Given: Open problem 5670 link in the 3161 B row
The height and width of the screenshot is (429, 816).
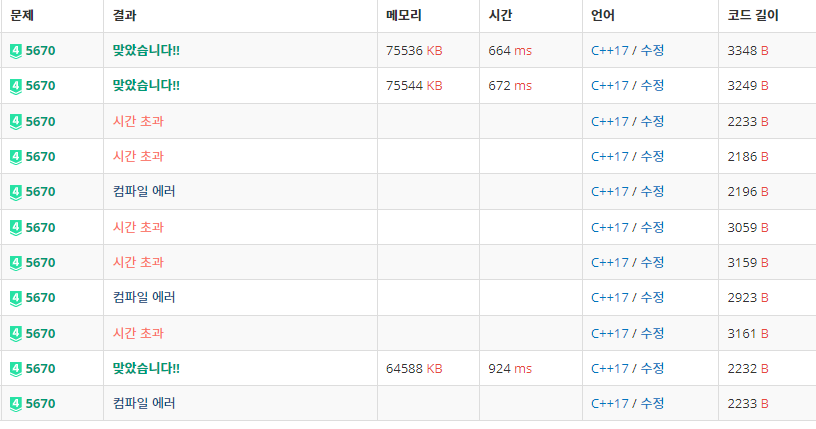Looking at the screenshot, I should (x=41, y=333).
